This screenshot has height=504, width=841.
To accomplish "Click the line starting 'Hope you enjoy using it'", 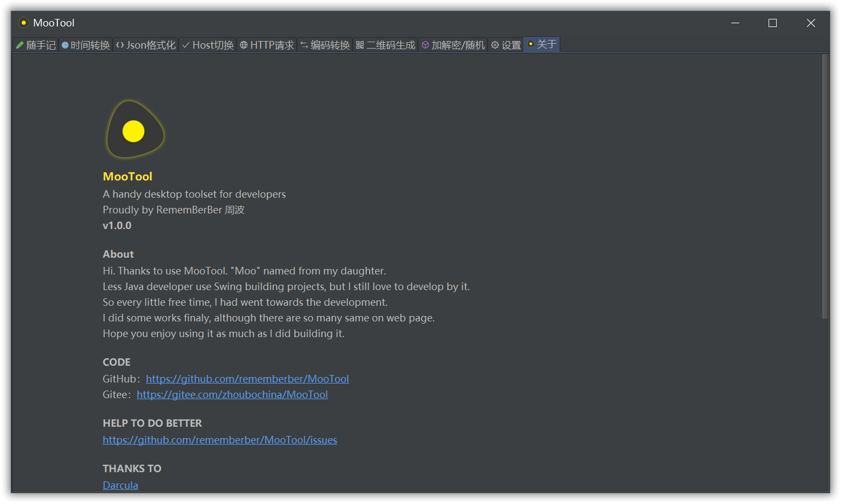I will (x=224, y=333).
